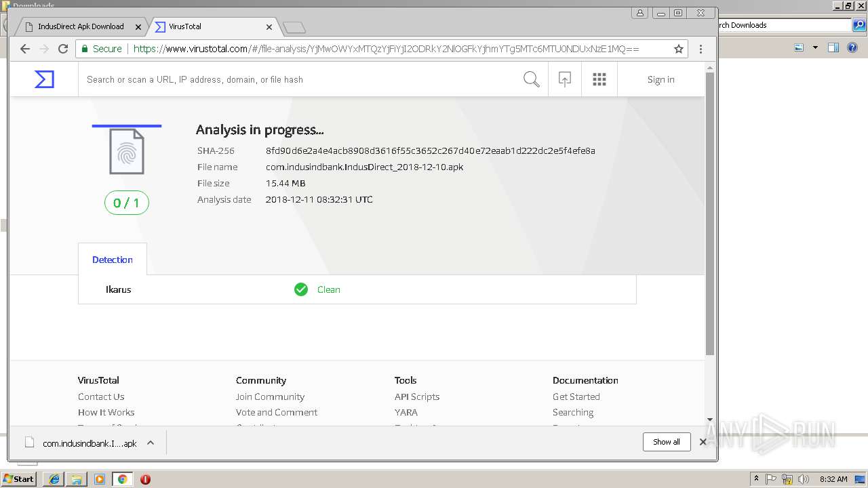Click the page vertical scrollbar
The height and width of the screenshot is (488, 868).
(710, 214)
